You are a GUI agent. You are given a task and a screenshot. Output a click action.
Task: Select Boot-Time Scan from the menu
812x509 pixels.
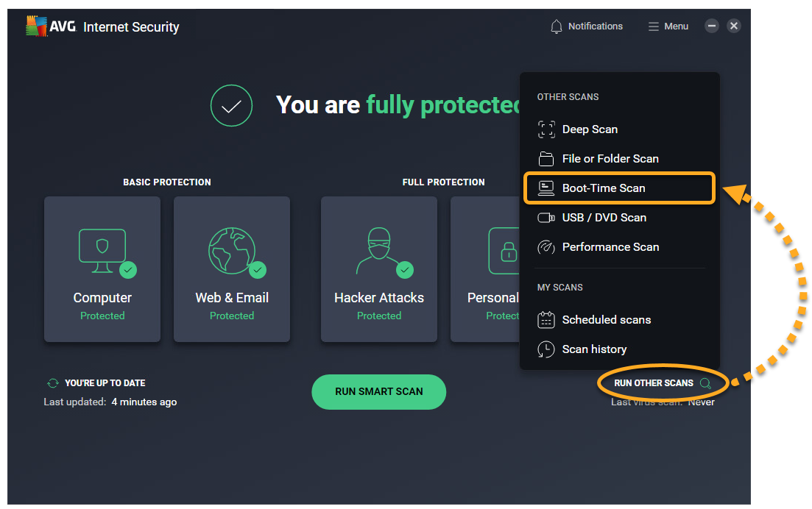pyautogui.click(x=604, y=188)
